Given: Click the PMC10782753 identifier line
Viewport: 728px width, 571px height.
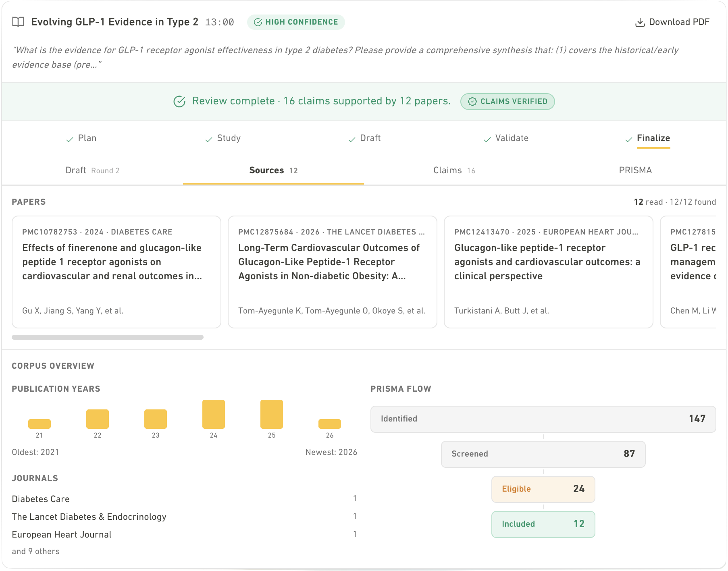Looking at the screenshot, I should (97, 232).
